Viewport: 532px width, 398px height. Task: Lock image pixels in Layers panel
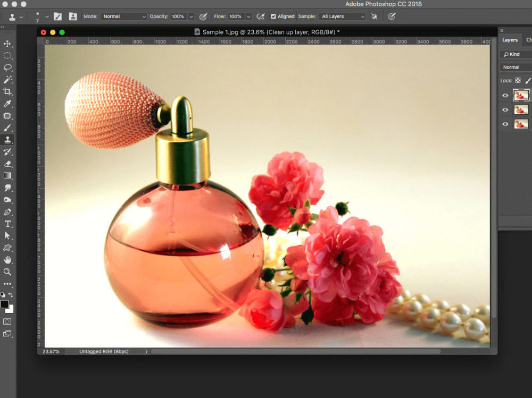click(x=528, y=80)
